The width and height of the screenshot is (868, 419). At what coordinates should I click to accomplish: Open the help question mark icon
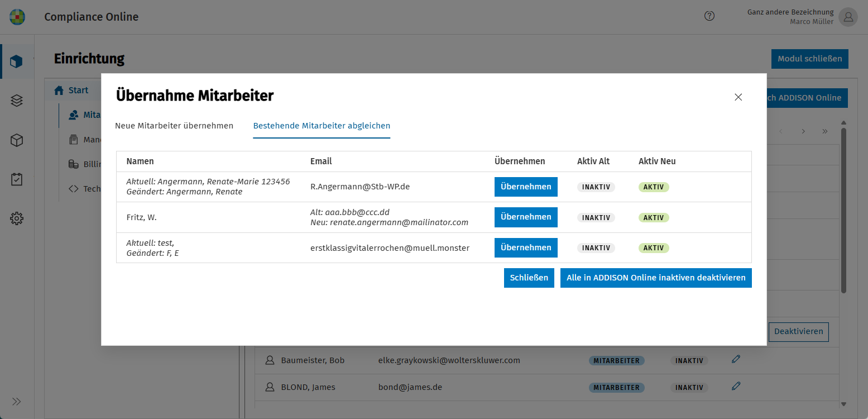709,16
